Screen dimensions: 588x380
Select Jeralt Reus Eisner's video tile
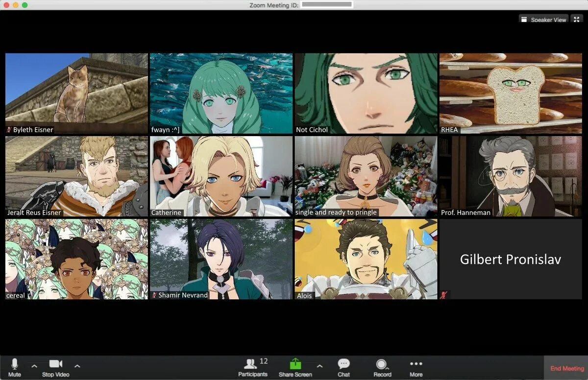tap(76, 176)
